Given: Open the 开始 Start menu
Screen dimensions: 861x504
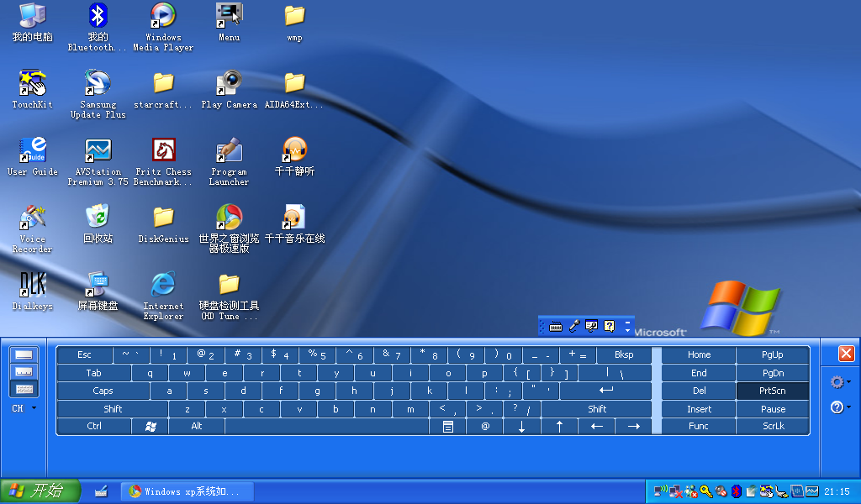Looking at the screenshot, I should point(40,491).
